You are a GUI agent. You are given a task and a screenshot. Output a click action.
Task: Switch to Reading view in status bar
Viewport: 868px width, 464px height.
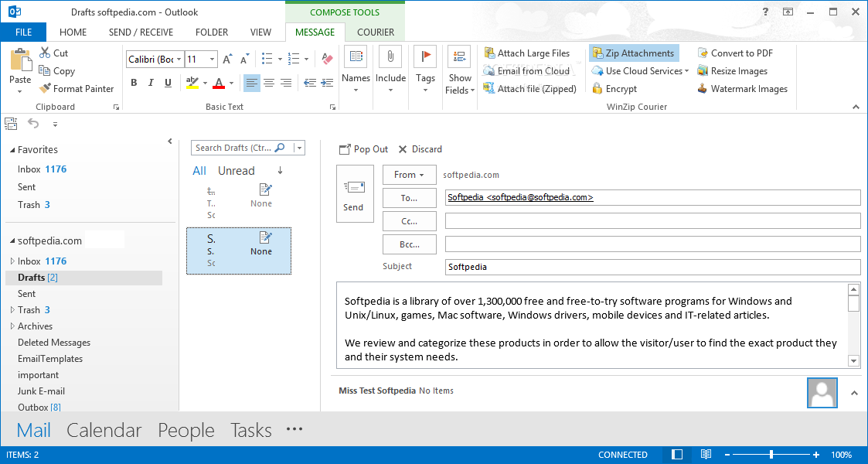[706, 455]
